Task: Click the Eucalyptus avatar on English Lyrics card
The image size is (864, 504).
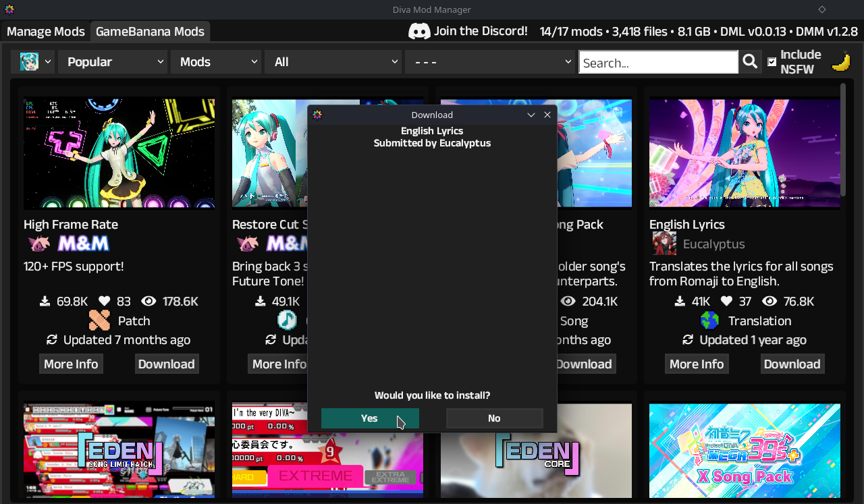Action: pyautogui.click(x=664, y=244)
